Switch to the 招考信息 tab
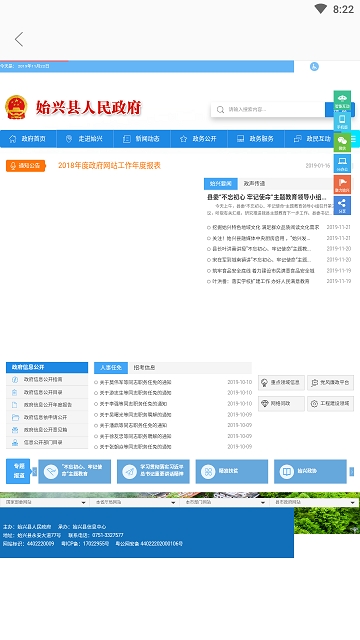The image size is (360, 640). (144, 368)
